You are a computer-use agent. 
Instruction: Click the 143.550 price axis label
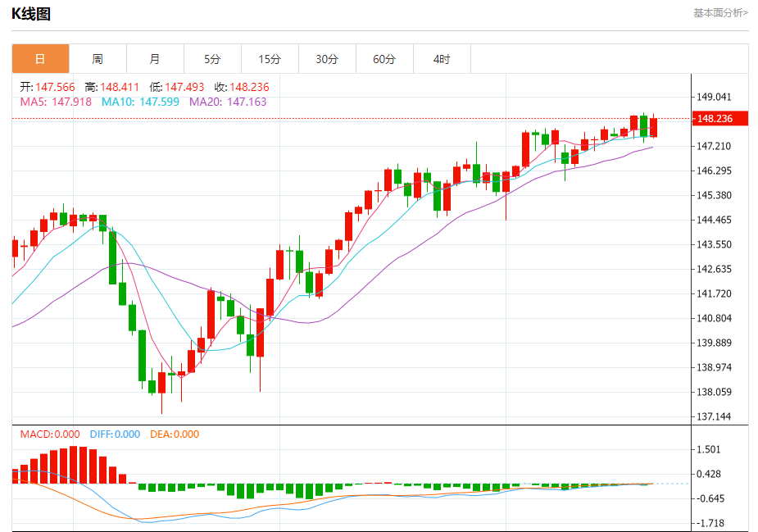pos(714,245)
